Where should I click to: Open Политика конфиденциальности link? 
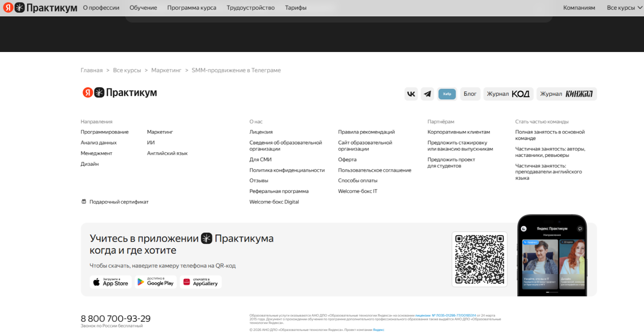click(287, 170)
